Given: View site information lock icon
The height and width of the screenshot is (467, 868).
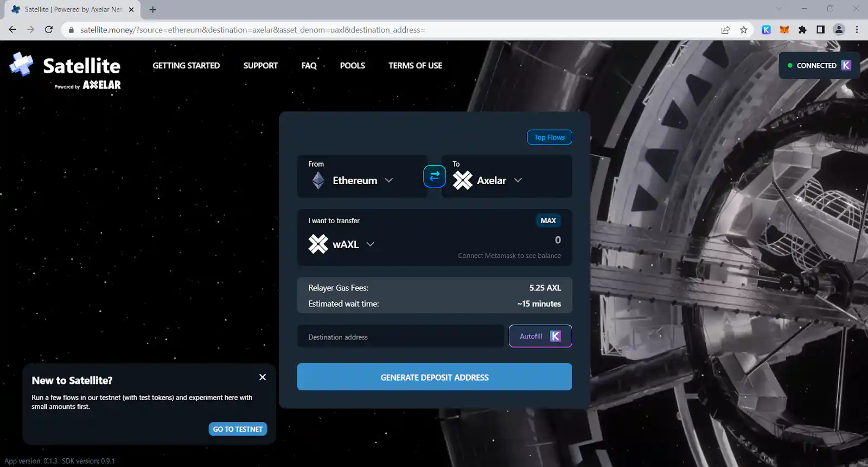Looking at the screenshot, I should (x=71, y=30).
